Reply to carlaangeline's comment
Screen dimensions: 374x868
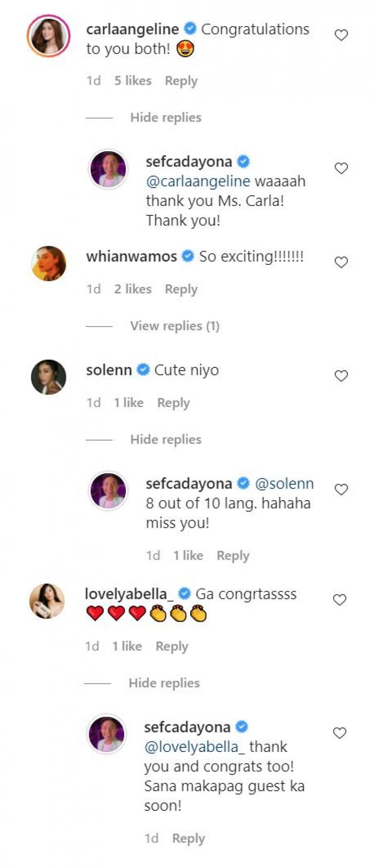coord(181,81)
